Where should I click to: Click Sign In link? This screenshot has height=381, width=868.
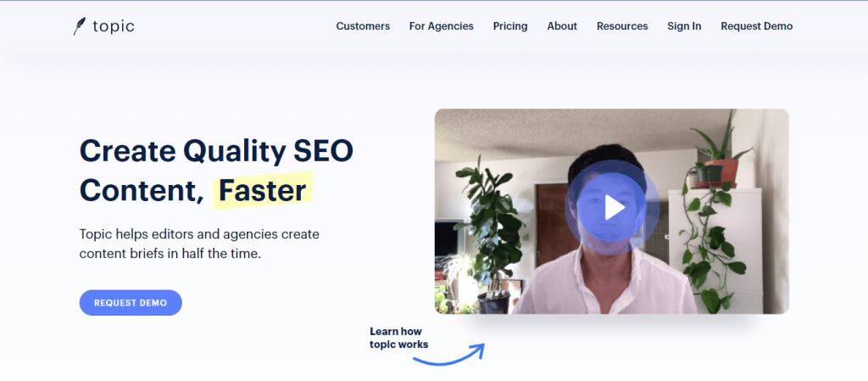click(x=684, y=26)
